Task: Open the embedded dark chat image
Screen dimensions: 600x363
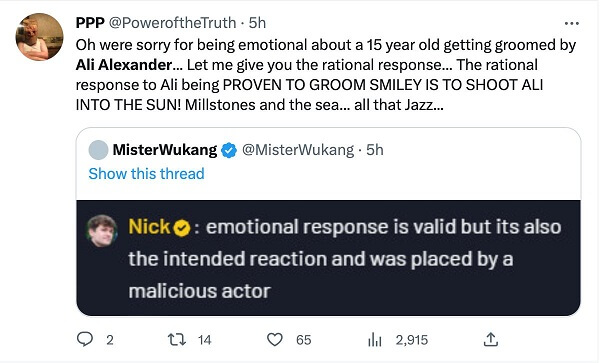Action: [328, 258]
